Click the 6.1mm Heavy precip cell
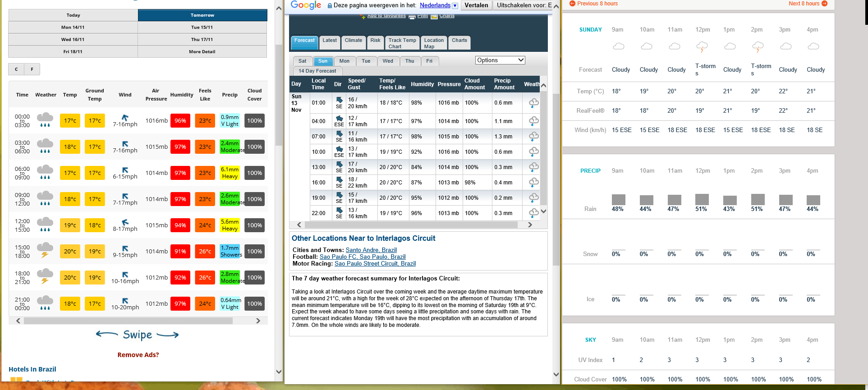Image resolution: width=868 pixels, height=390 pixels. pos(230,173)
